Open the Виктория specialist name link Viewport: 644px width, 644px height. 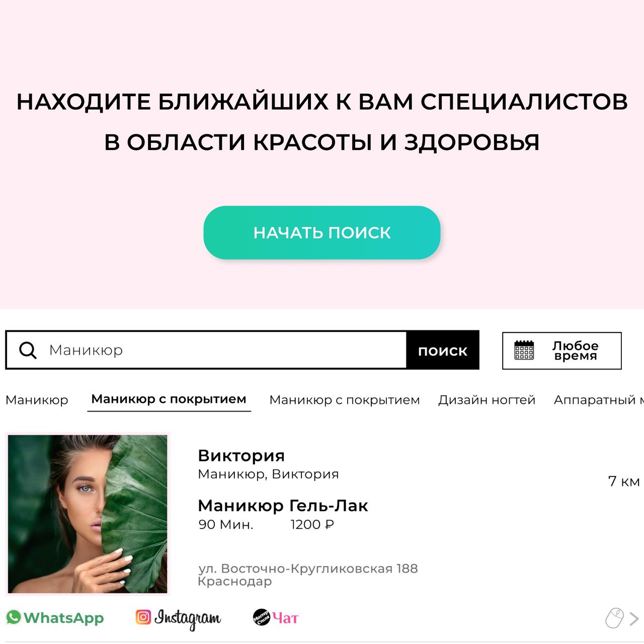[241, 455]
